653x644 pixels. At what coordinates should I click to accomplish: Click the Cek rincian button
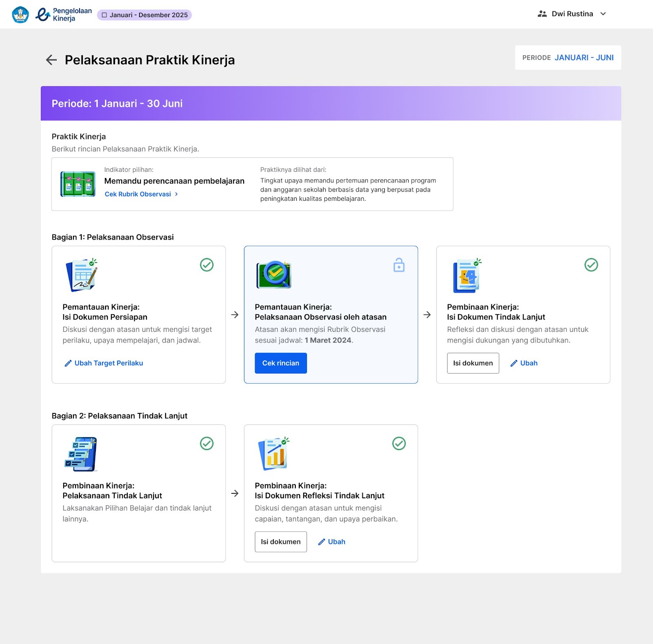click(x=281, y=363)
